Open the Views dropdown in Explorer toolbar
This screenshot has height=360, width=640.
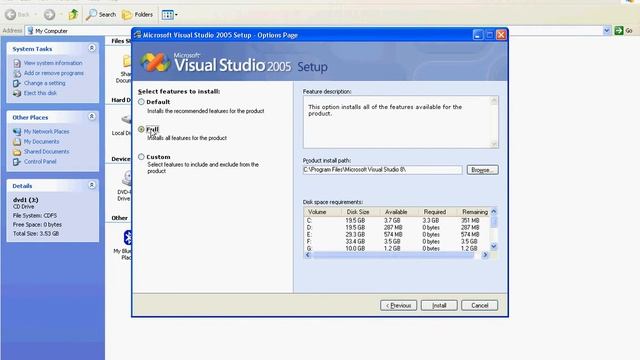pos(169,15)
